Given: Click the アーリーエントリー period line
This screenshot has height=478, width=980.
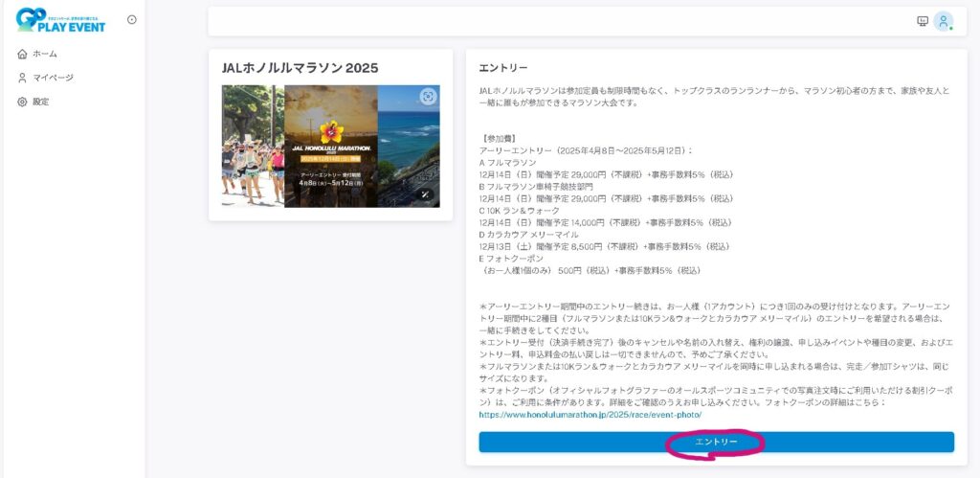Looking at the screenshot, I should point(587,150).
